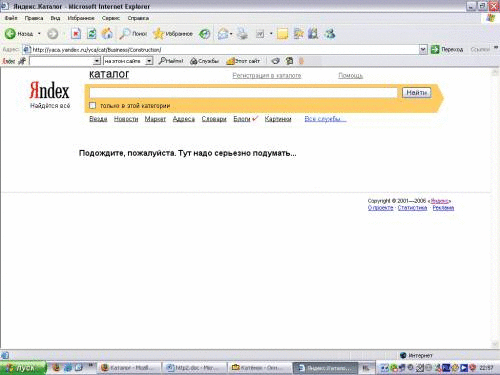
Task: Click the vertical page scrollbar
Action: pos(495,208)
